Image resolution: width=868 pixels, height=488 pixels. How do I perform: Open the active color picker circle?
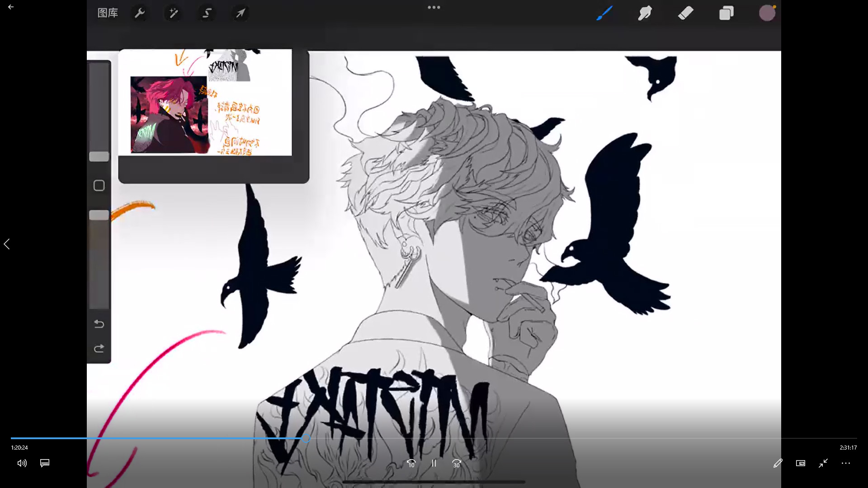point(767,13)
